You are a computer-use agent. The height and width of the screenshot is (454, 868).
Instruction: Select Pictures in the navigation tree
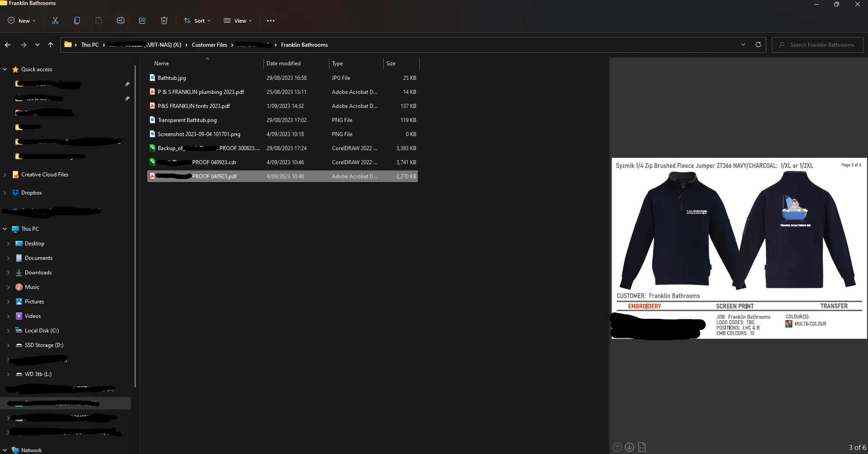[34, 302]
